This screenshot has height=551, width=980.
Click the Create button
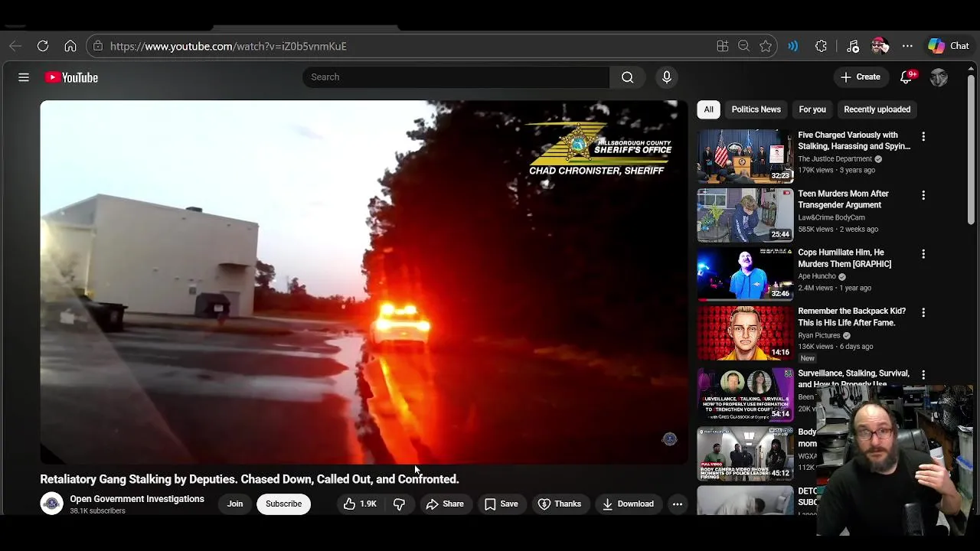[x=861, y=77]
